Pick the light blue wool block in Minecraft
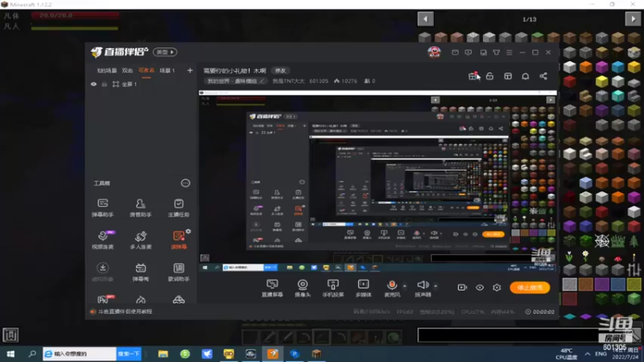This screenshot has width=644, height=362. [617, 67]
